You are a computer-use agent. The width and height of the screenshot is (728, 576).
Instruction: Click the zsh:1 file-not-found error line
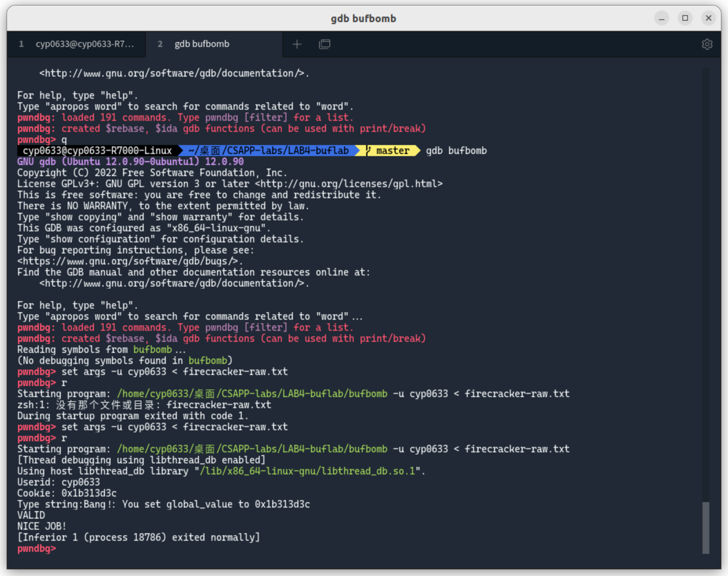(x=144, y=405)
